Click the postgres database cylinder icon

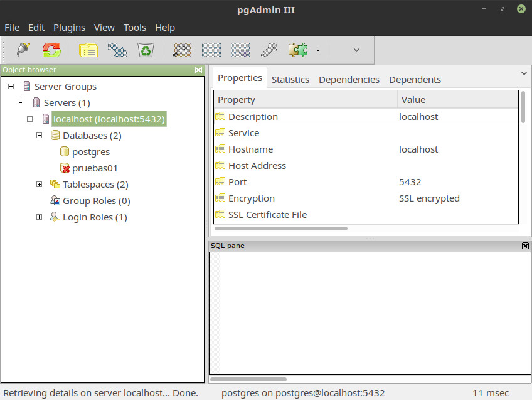(65, 151)
